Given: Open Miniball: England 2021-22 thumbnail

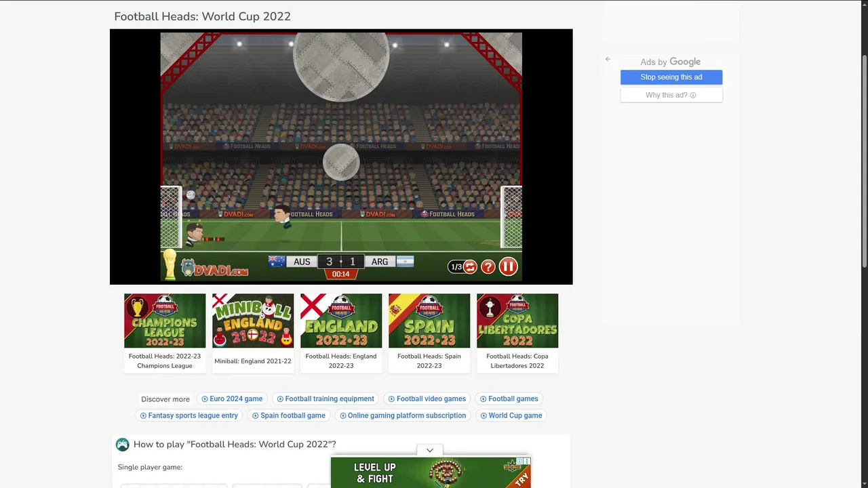Looking at the screenshot, I should pos(253,321).
